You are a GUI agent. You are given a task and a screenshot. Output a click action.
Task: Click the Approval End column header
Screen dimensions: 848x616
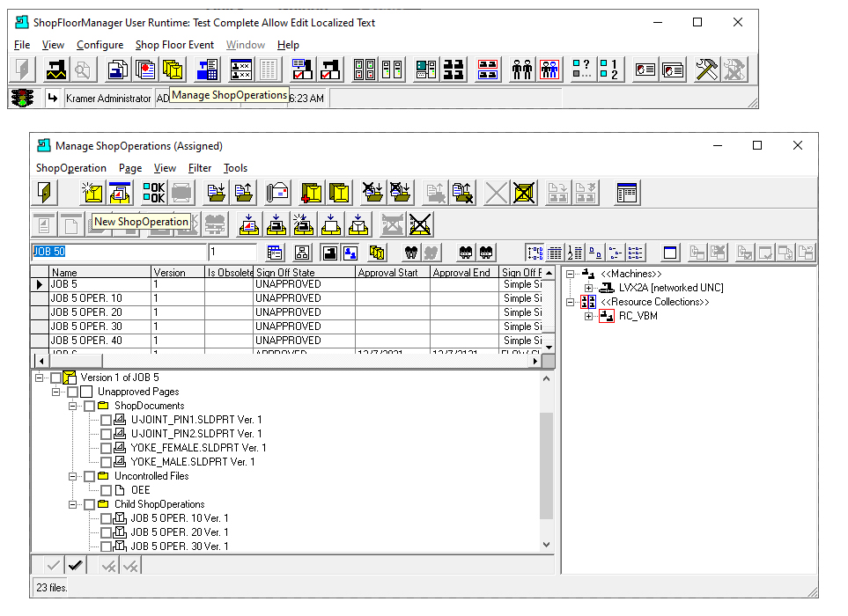coord(464,272)
